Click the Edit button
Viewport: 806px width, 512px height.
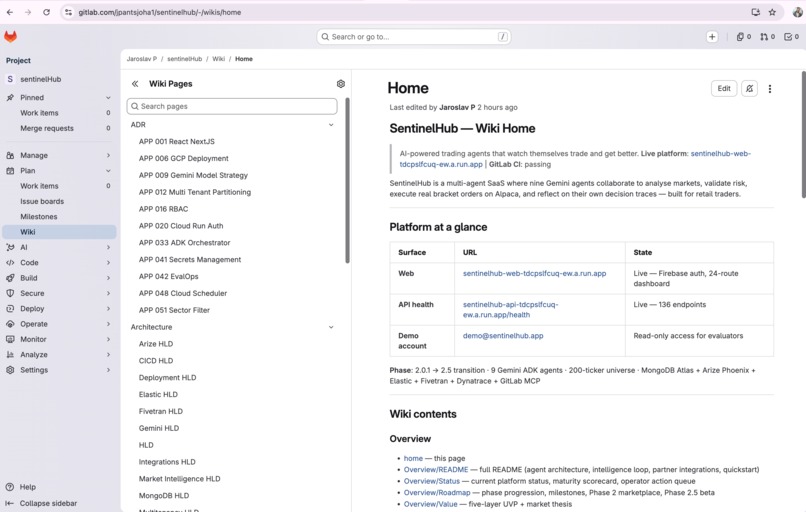724,88
